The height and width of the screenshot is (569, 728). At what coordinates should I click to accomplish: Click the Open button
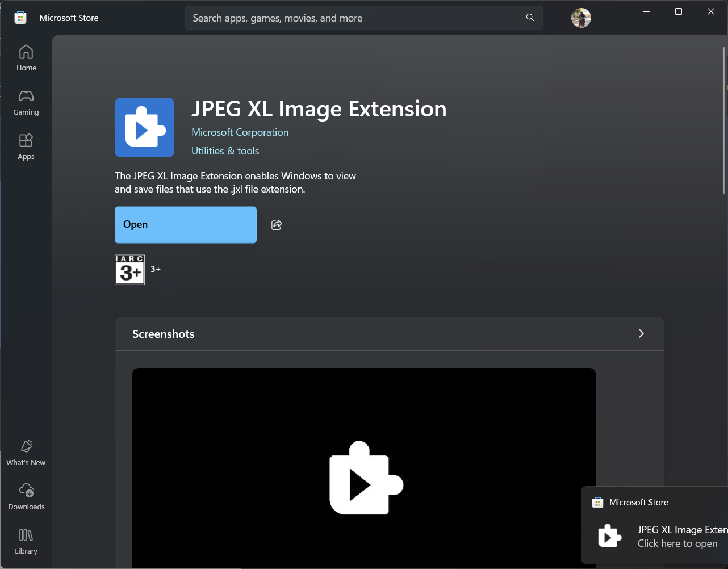tap(186, 225)
